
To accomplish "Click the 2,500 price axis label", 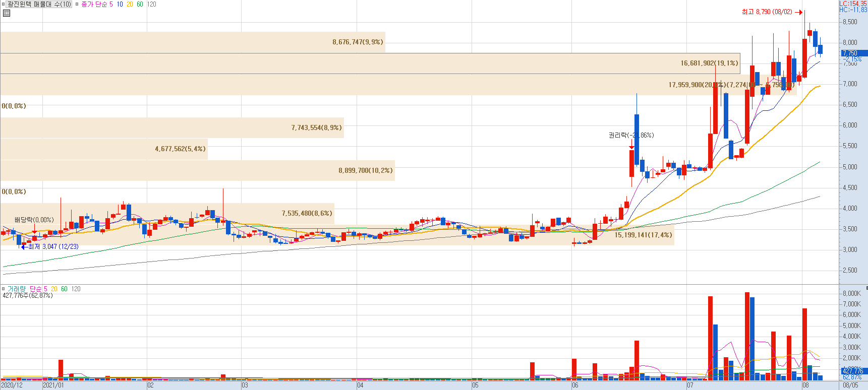I will tap(850, 270).
